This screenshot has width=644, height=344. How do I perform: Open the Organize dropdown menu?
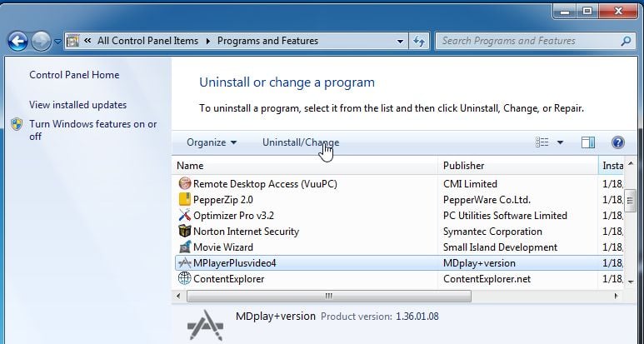[212, 142]
